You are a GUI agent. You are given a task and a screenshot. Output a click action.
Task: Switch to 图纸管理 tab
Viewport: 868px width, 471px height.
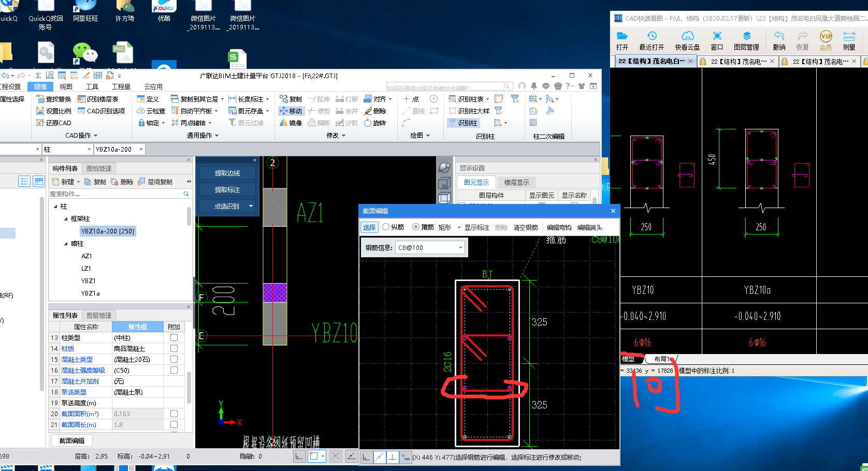pos(99,168)
